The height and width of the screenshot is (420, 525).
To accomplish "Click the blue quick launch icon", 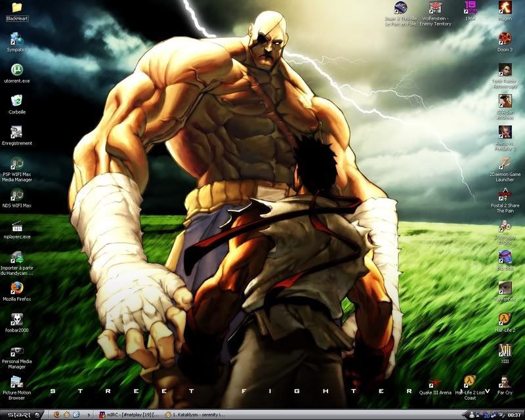I will click(x=76, y=415).
